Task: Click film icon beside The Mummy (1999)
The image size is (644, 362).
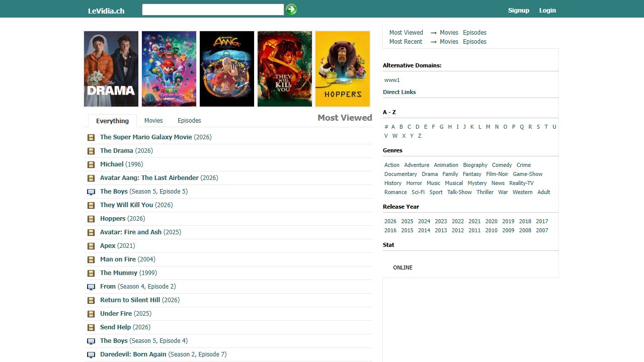Action: point(91,273)
